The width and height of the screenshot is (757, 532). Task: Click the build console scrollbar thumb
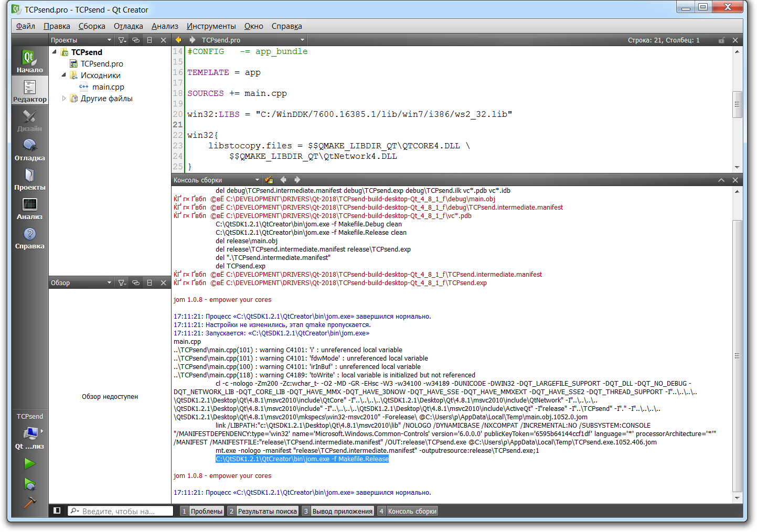point(737,356)
